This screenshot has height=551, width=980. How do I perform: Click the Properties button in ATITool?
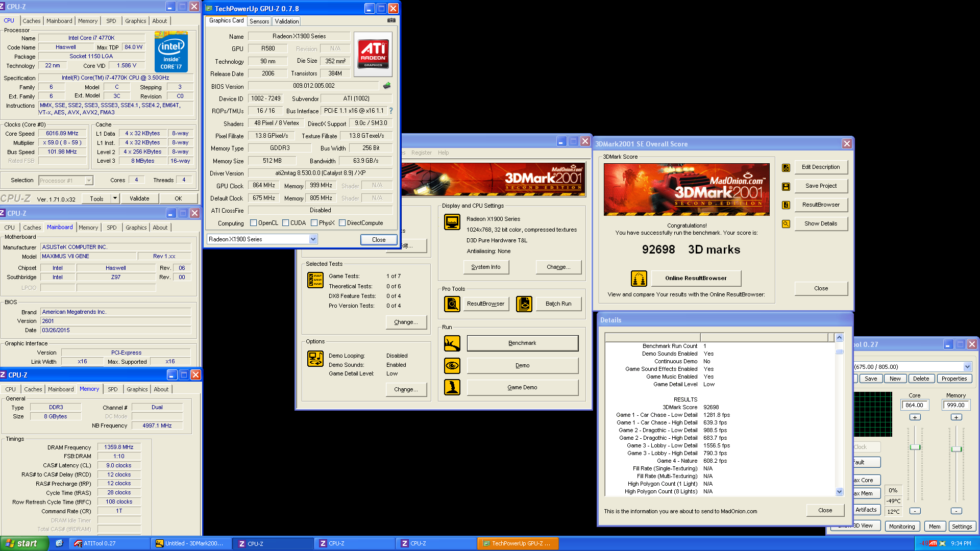point(954,379)
